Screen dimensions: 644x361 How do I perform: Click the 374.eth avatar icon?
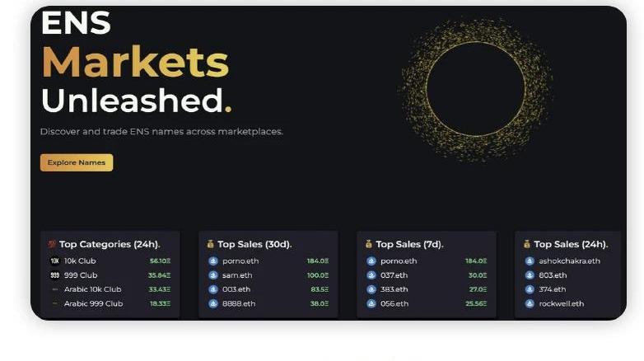point(530,289)
